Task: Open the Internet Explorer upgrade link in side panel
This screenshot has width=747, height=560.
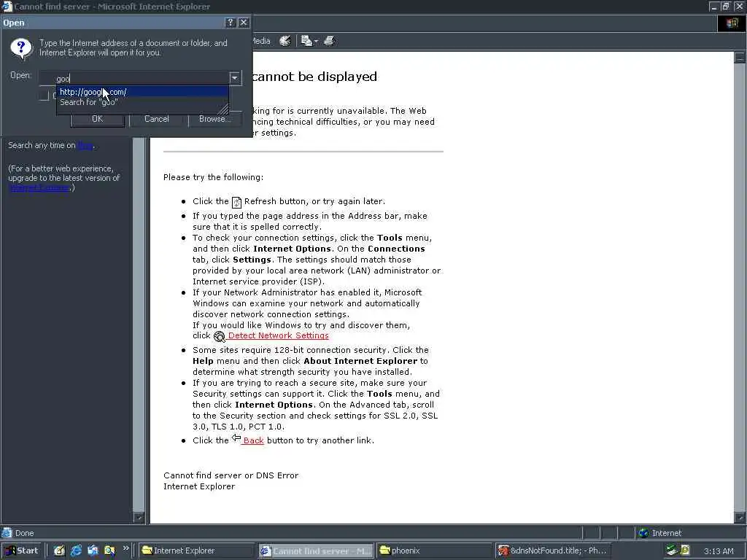Action: click(x=39, y=187)
